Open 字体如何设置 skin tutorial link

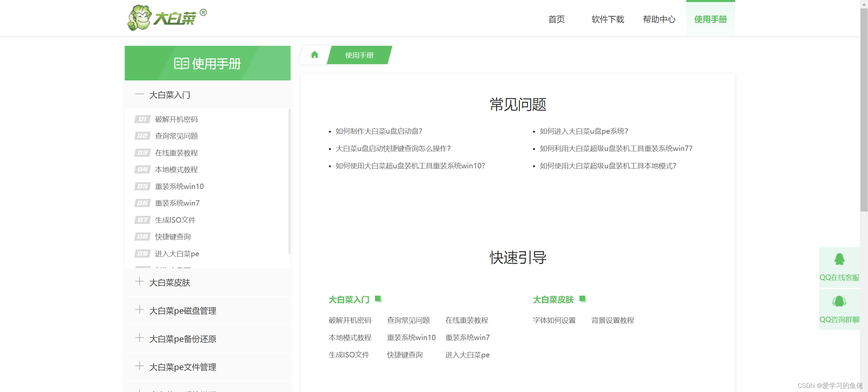tap(554, 320)
